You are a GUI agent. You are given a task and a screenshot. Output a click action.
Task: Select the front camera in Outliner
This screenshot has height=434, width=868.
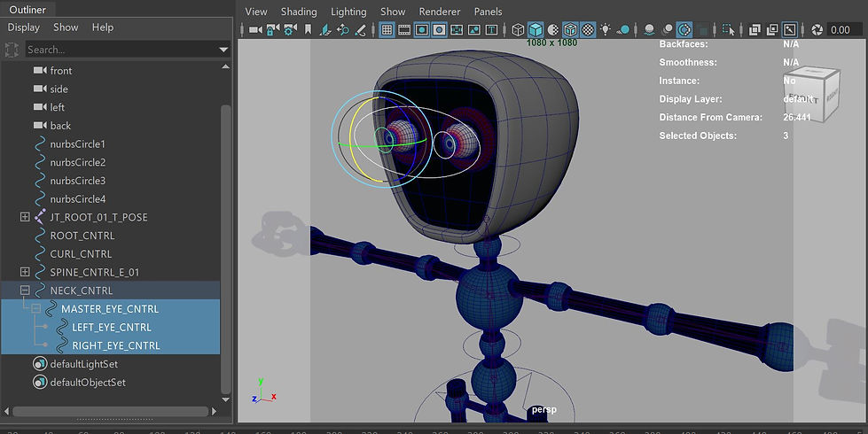(61, 71)
